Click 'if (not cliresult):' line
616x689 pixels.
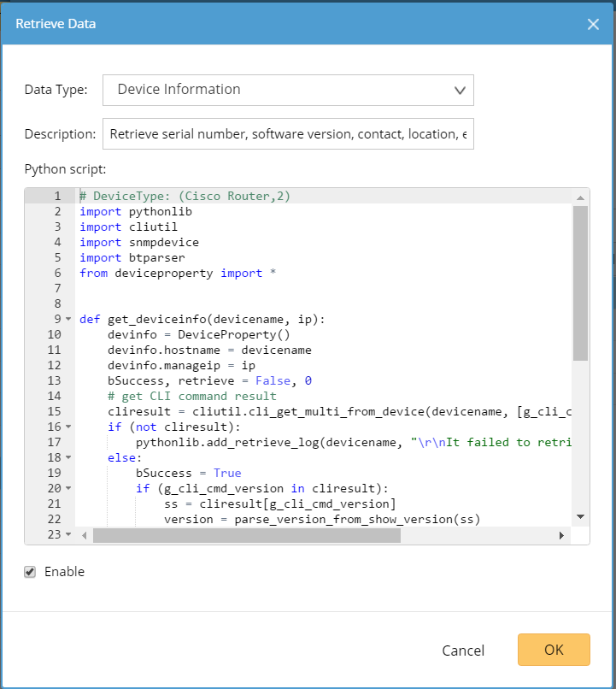[x=174, y=427]
